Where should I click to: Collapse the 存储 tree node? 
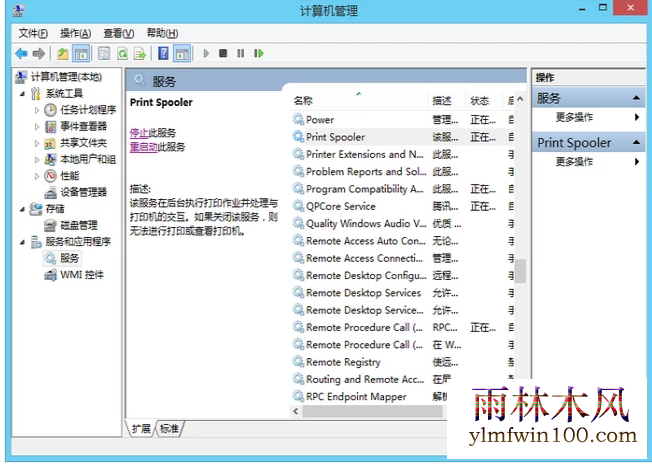22,209
